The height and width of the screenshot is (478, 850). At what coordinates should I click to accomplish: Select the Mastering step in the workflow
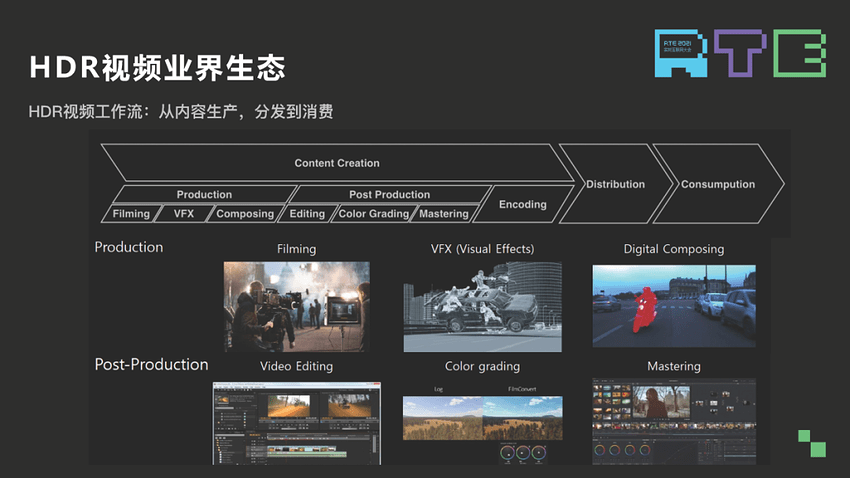pyautogui.click(x=443, y=214)
